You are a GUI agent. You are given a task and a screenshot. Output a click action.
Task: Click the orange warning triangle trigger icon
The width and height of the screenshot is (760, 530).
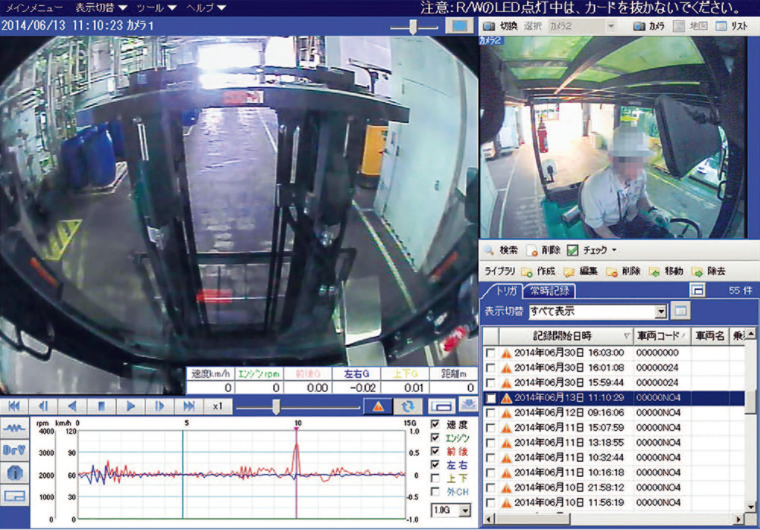pyautogui.click(x=379, y=406)
